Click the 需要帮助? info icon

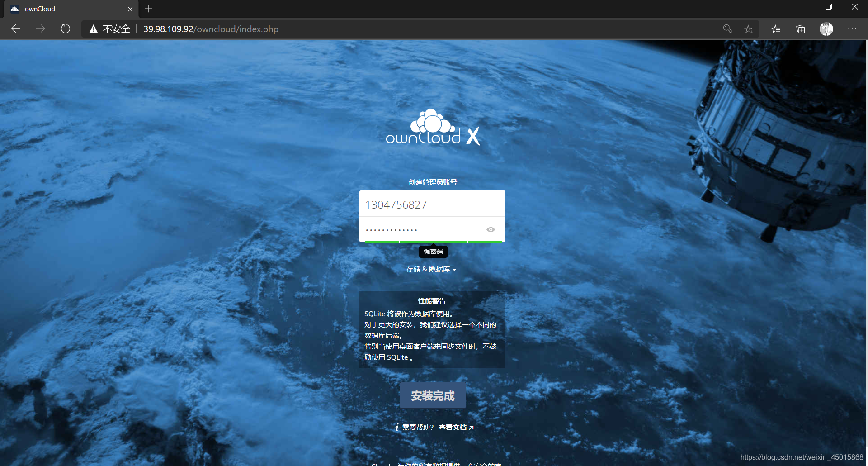396,428
